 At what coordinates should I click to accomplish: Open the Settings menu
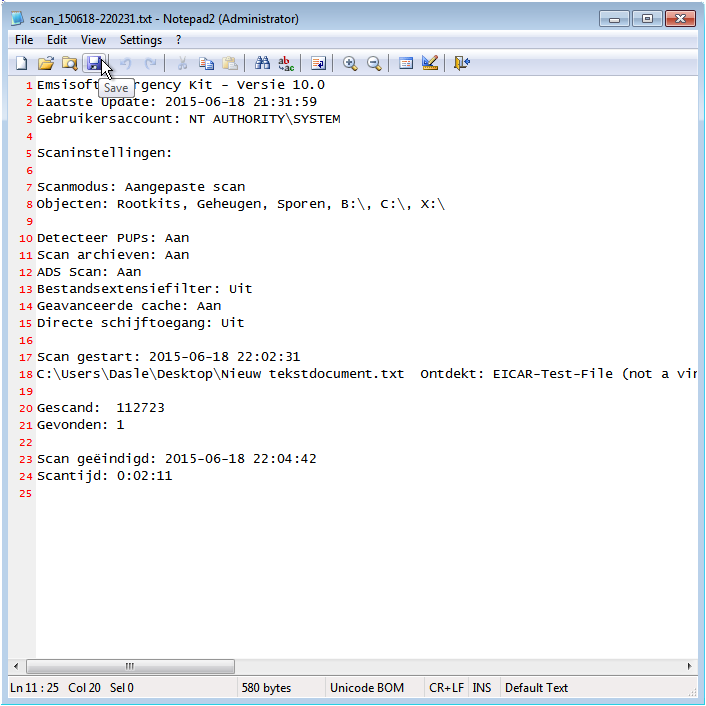pos(140,40)
